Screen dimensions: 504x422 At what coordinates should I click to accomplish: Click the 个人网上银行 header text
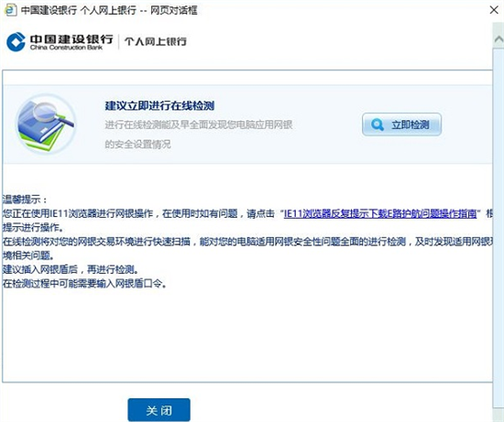pyautogui.click(x=156, y=41)
